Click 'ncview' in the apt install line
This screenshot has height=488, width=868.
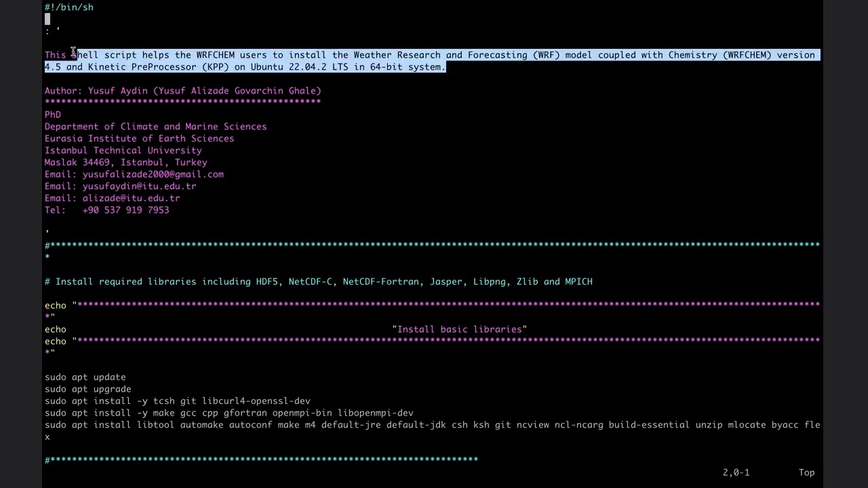click(533, 426)
